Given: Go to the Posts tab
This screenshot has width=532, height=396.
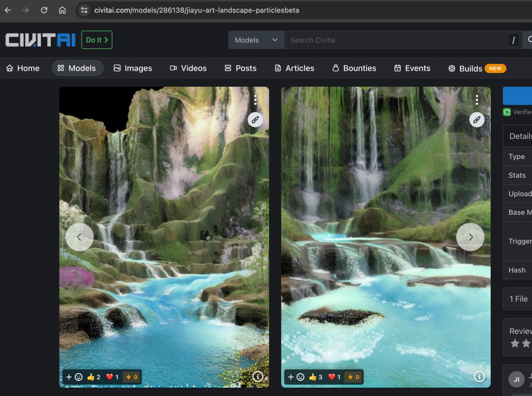Looking at the screenshot, I should point(240,68).
